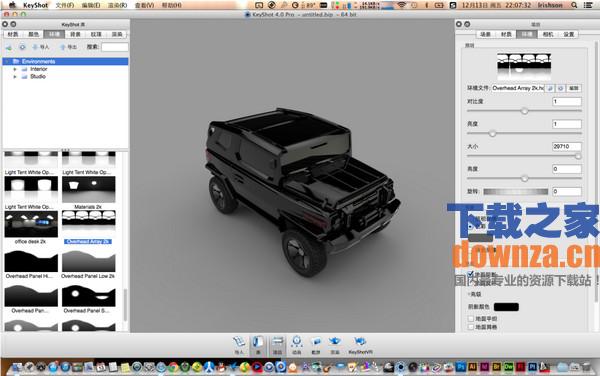Open the 渲染(R) menu

[x=117, y=5]
